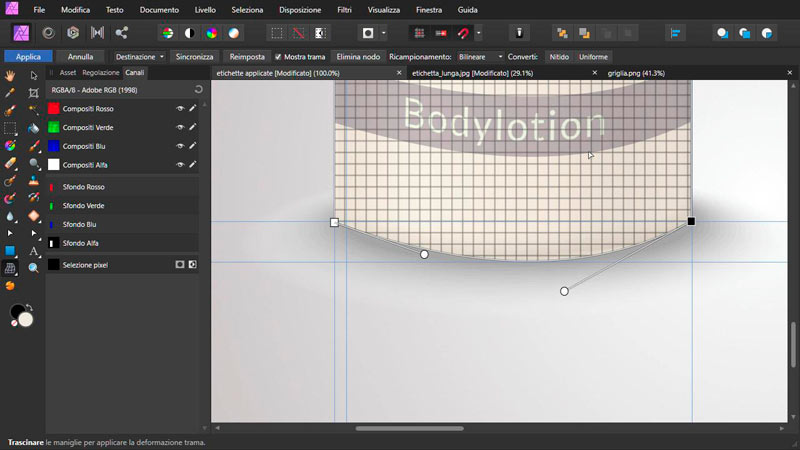Select the Hand view tool
The width and height of the screenshot is (800, 450).
coord(10,76)
